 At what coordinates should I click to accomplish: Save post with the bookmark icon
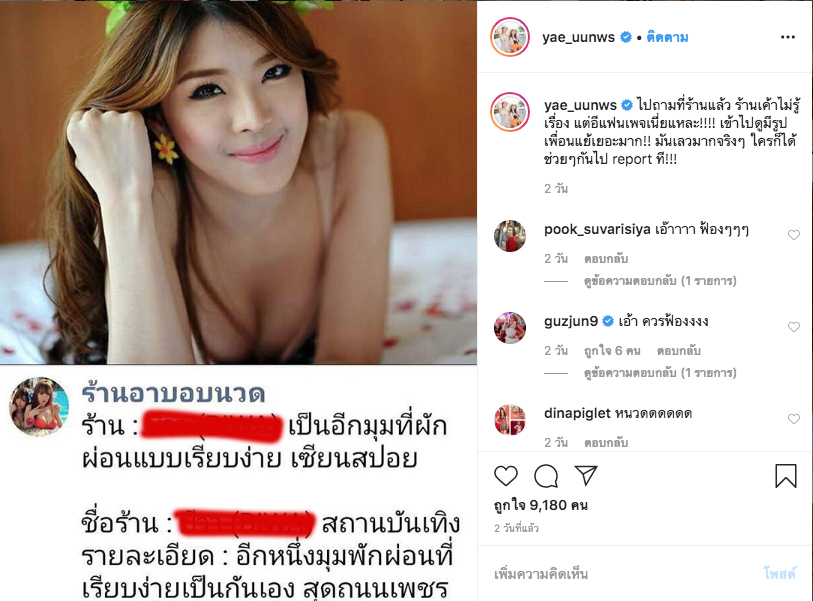point(786,476)
